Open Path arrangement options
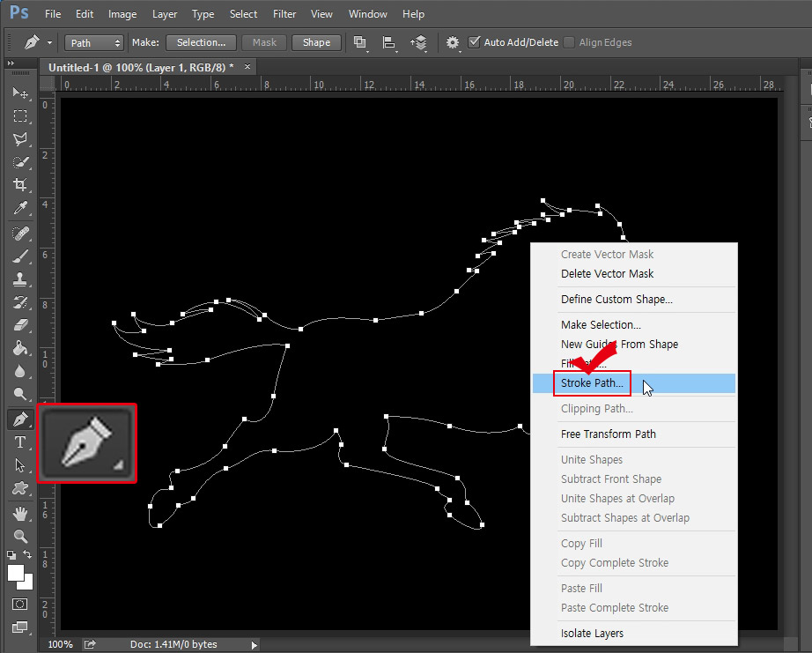 pyautogui.click(x=418, y=42)
